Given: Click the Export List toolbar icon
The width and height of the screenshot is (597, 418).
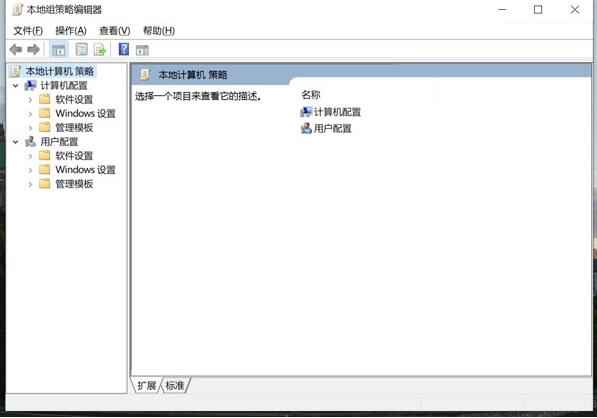Looking at the screenshot, I should [100, 49].
